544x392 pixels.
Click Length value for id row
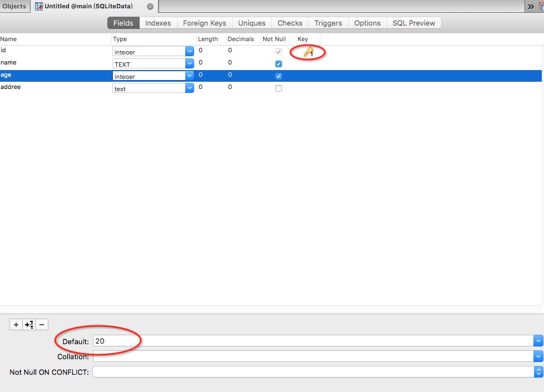201,50
